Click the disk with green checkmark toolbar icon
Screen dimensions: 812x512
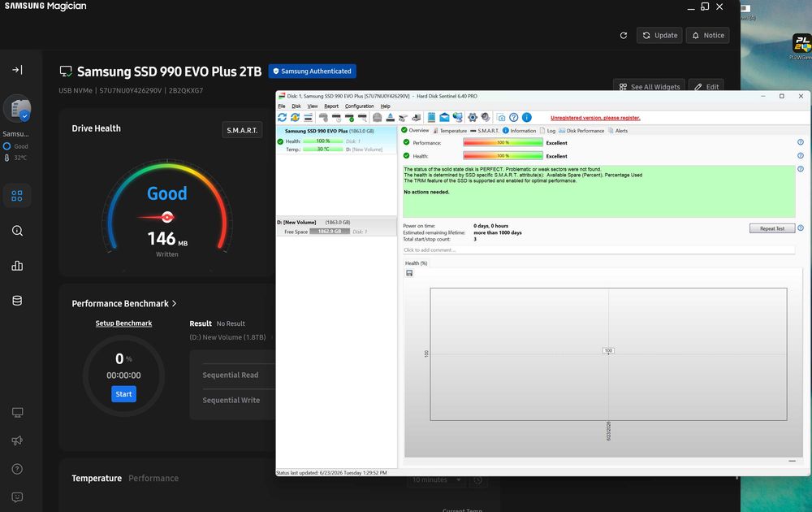349,118
